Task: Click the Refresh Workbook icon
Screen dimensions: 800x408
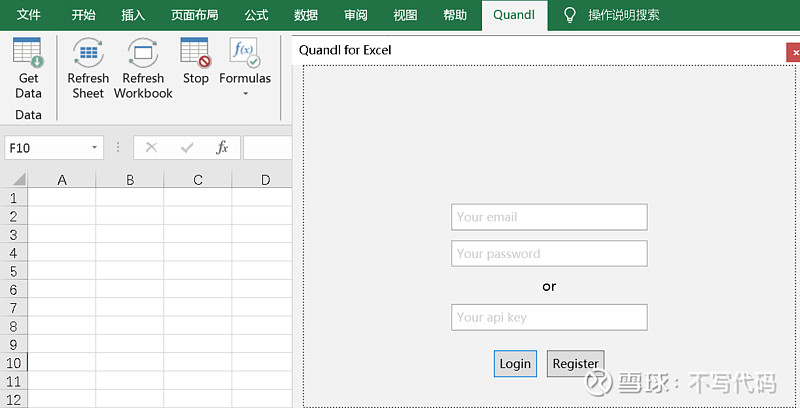Action: click(x=143, y=53)
